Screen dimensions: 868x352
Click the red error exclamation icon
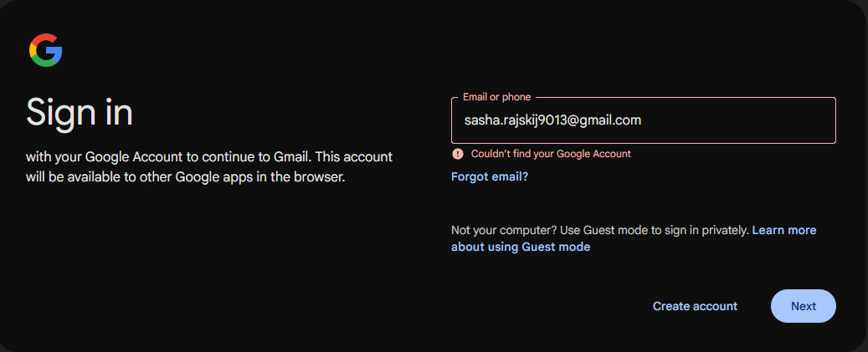[x=458, y=154]
